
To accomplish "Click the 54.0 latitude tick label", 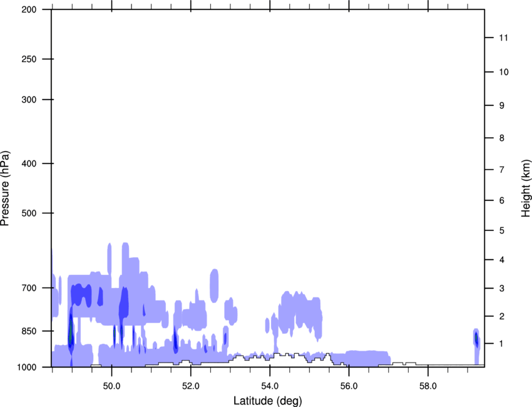I will 270,386.
